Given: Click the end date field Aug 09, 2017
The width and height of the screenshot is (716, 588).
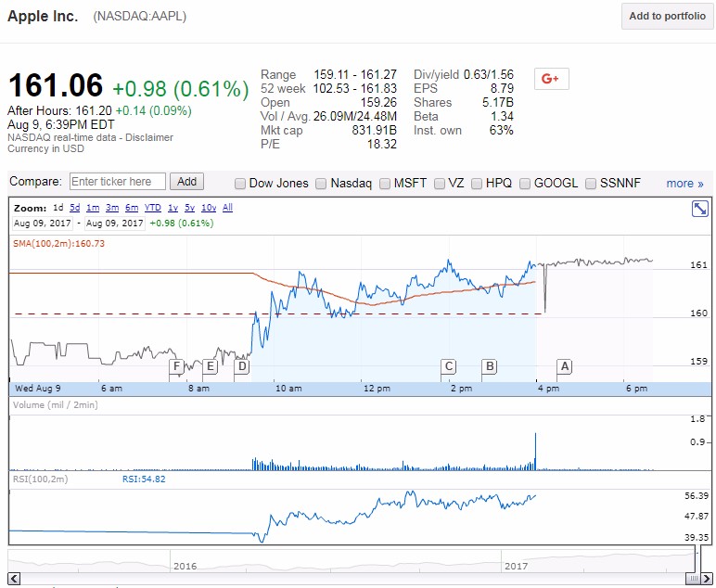Looking at the screenshot, I should click(115, 224).
